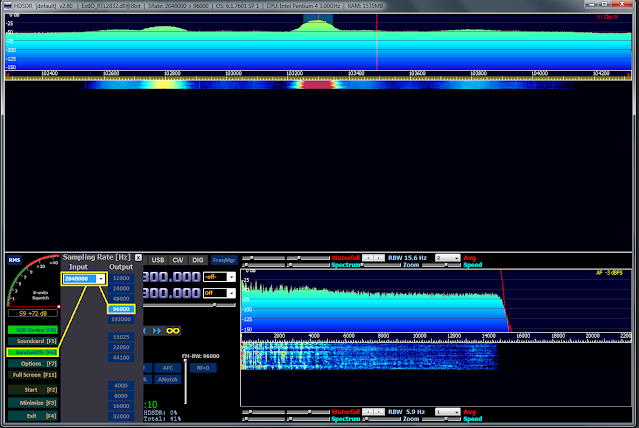Click the fast-forward playback icon
This screenshot has height=428, width=639.
(157, 331)
